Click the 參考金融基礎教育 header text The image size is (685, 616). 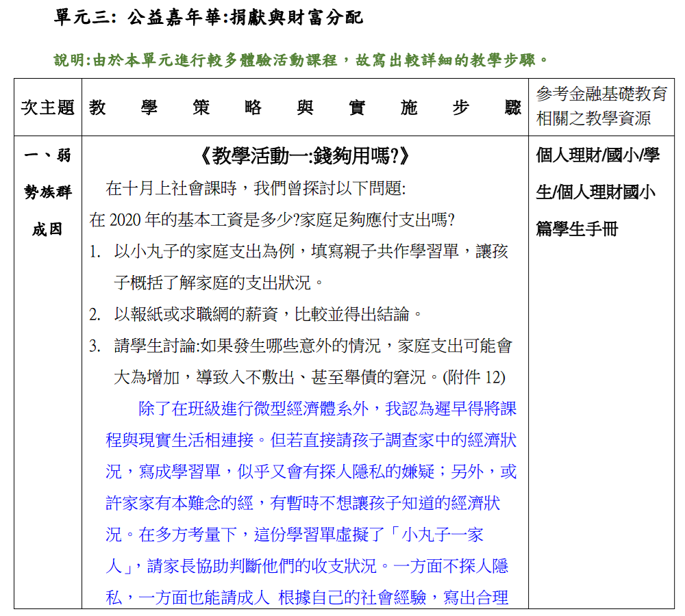click(601, 94)
